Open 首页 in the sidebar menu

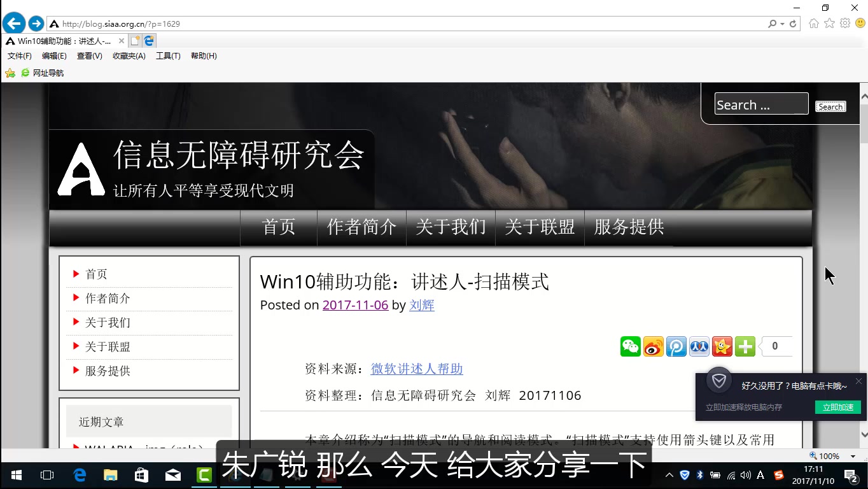tap(96, 274)
